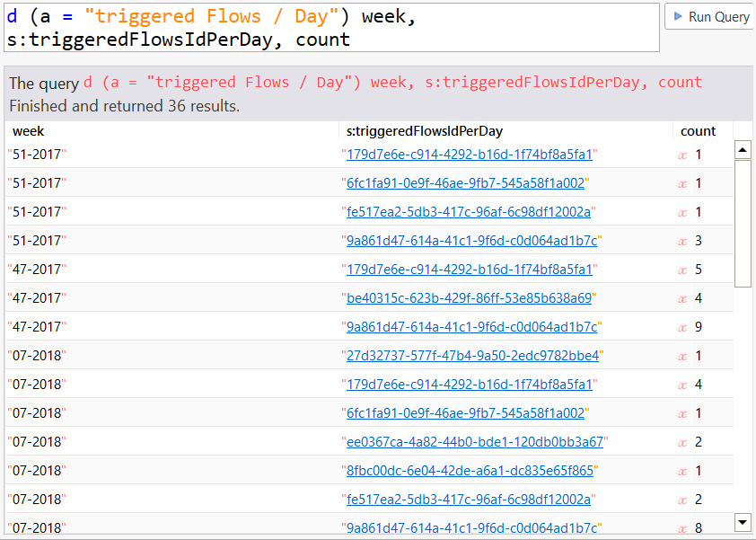This screenshot has height=540, width=756.
Task: Click the s:triggeredFlowsIdPerDay column header
Action: click(425, 131)
